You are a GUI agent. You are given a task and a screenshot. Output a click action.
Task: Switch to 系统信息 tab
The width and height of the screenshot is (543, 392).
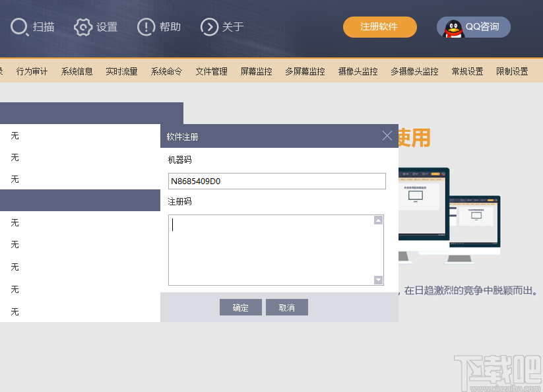tap(77, 71)
